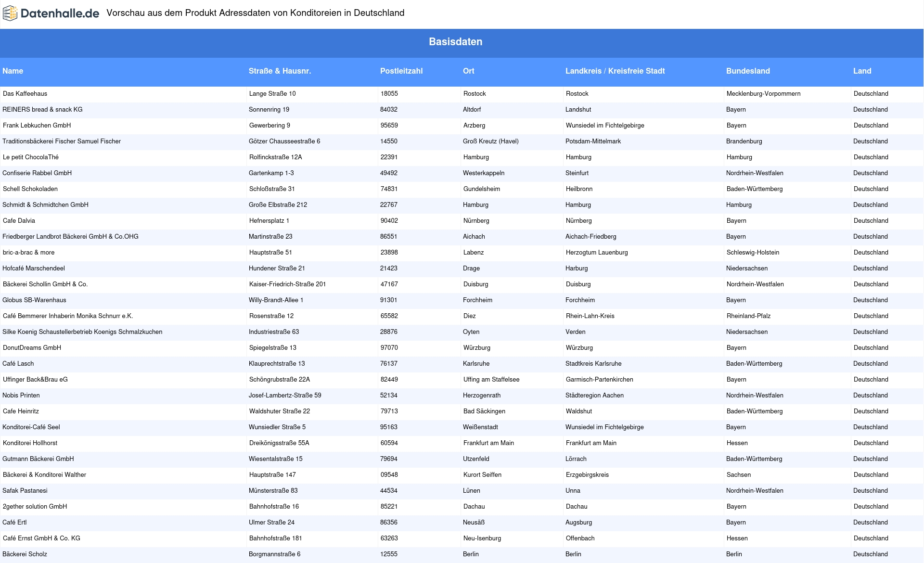The width and height of the screenshot is (924, 563).
Task: Select the Götzer Chausseestraße 6 address
Action: pos(284,141)
